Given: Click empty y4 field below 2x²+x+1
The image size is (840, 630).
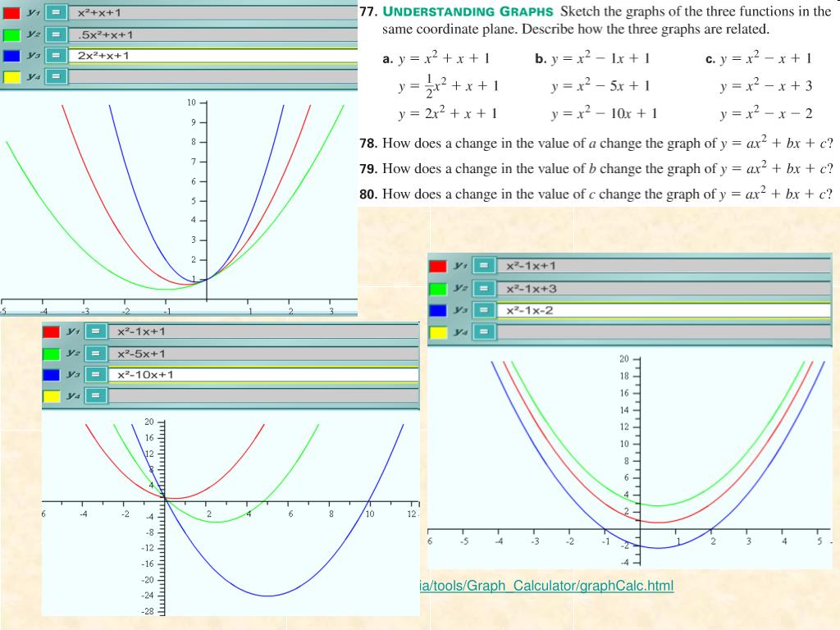Looking at the screenshot, I should click(213, 76).
